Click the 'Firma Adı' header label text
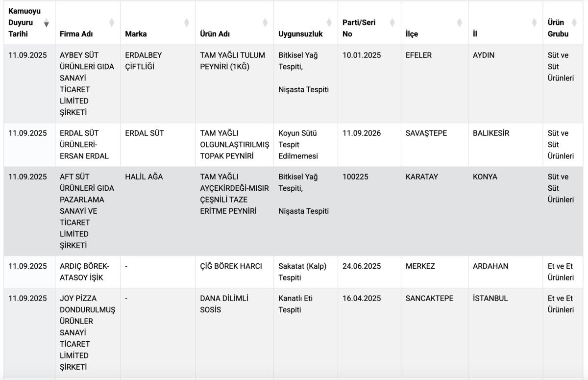 coord(76,34)
